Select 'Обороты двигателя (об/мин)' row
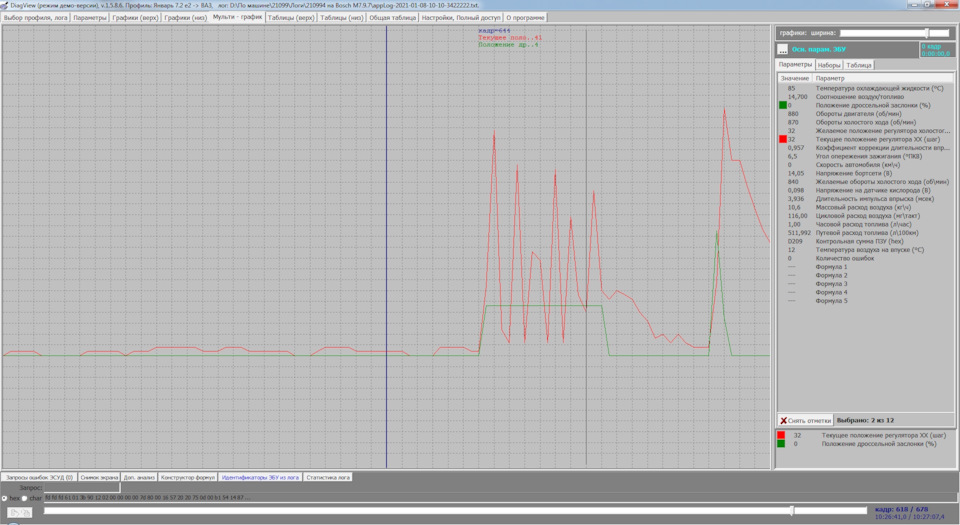960x525 pixels. (866, 114)
